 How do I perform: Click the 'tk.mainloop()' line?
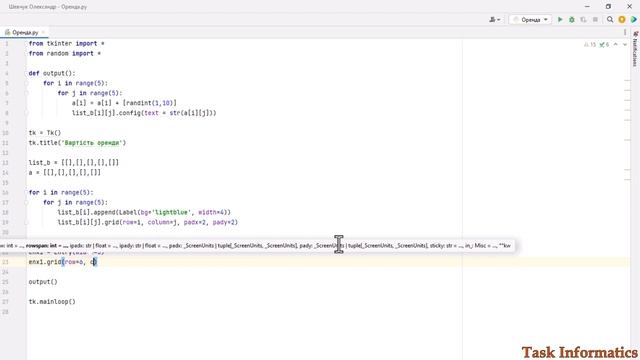click(x=52, y=302)
